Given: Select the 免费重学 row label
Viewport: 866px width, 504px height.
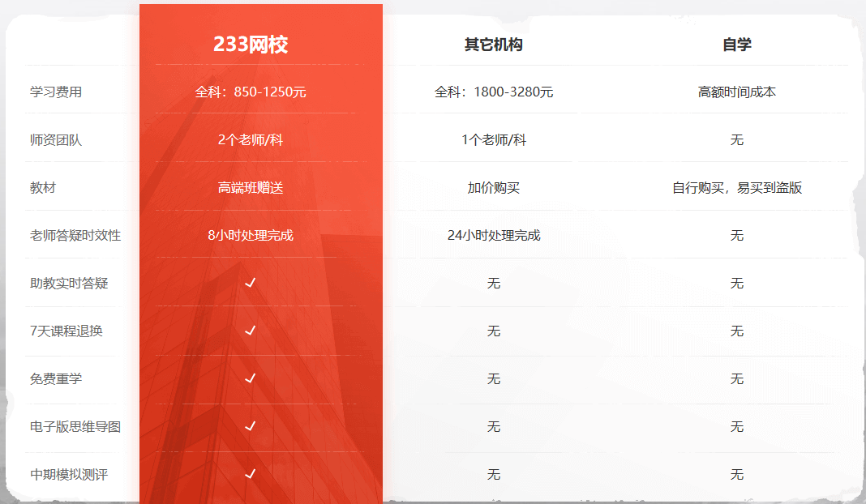Looking at the screenshot, I should (x=56, y=378).
